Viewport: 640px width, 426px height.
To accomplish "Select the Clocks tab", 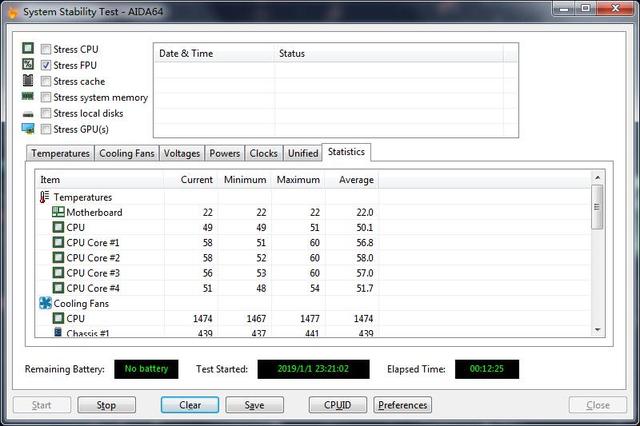I will point(263,153).
